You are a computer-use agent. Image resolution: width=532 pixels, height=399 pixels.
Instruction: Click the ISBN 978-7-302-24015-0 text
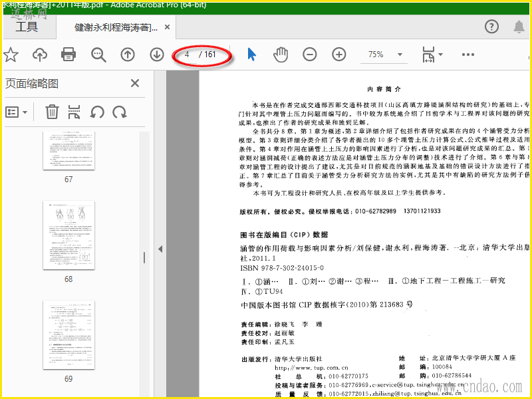(282, 268)
